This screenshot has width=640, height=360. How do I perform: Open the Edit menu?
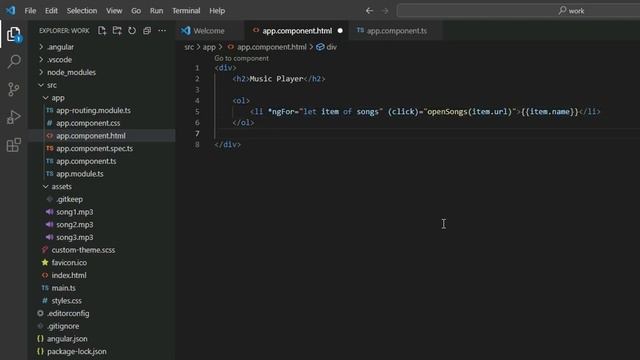pyautogui.click(x=51, y=11)
